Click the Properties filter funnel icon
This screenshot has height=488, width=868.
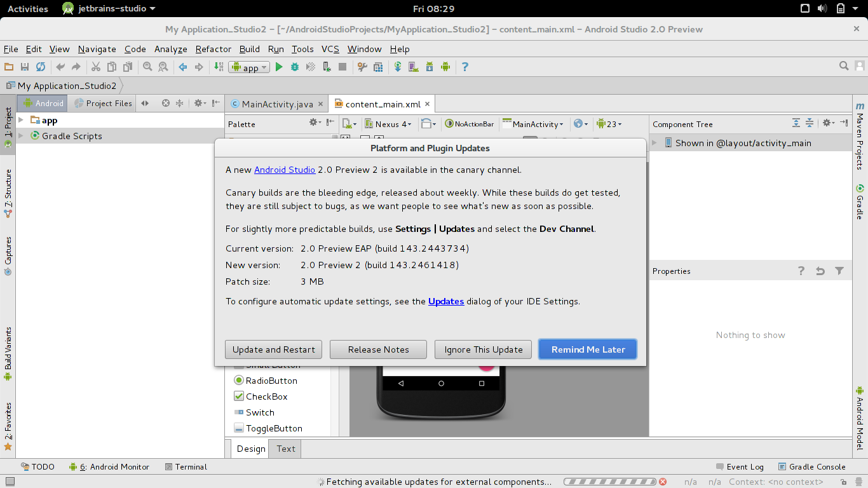click(x=839, y=271)
